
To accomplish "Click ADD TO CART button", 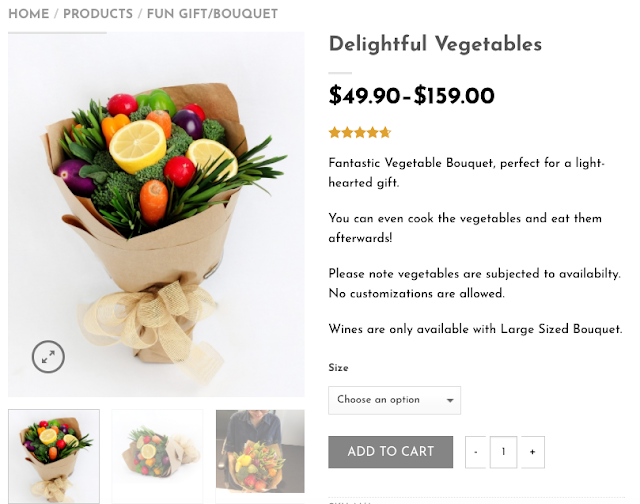I will (390, 452).
